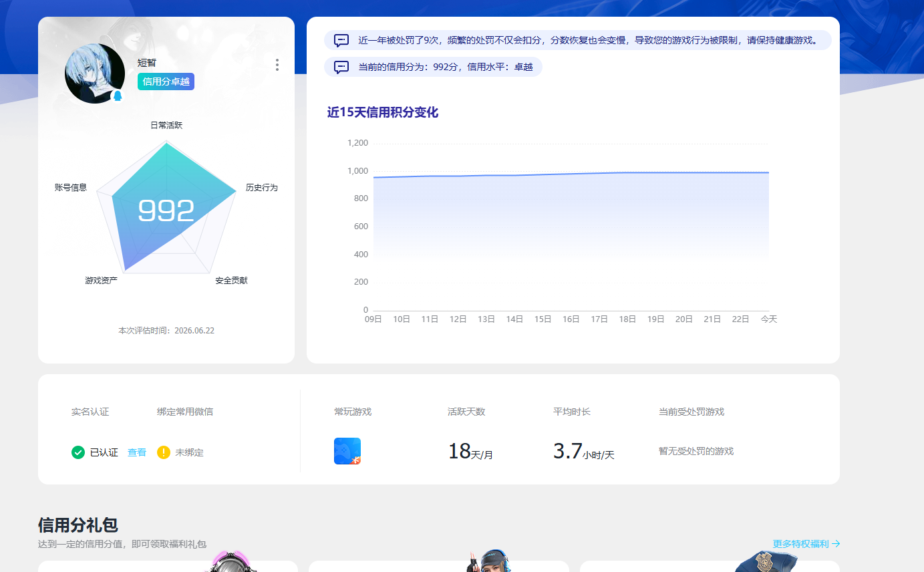
Task: Open the 更多特权福利 link
Action: [x=806, y=544]
